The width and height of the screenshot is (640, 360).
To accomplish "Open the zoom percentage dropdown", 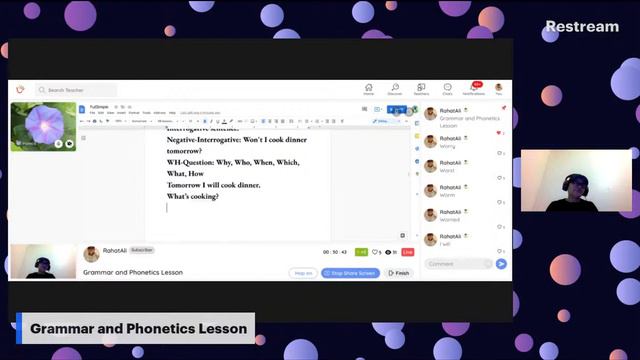I will click(x=121, y=121).
